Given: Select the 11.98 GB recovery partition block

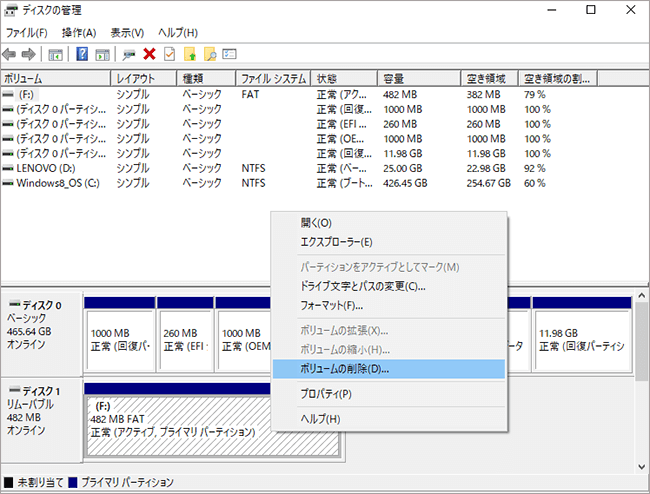Looking at the screenshot, I should [x=582, y=334].
